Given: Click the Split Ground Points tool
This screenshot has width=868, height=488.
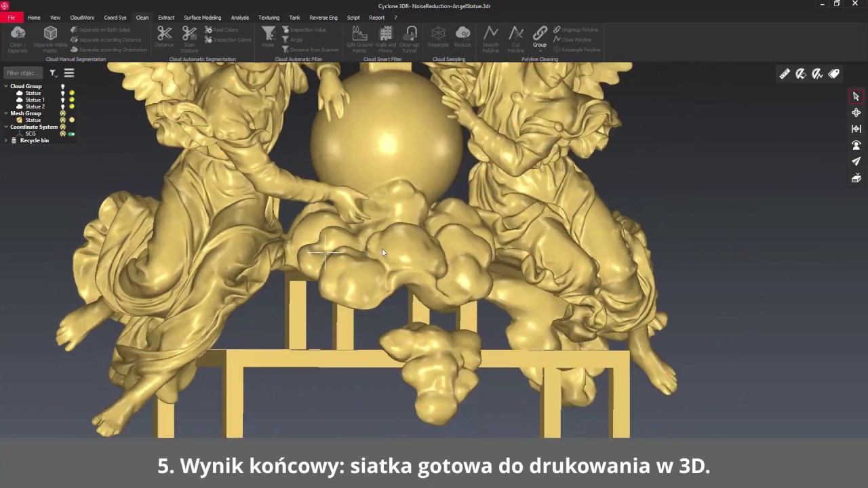Looking at the screenshot, I should [359, 39].
